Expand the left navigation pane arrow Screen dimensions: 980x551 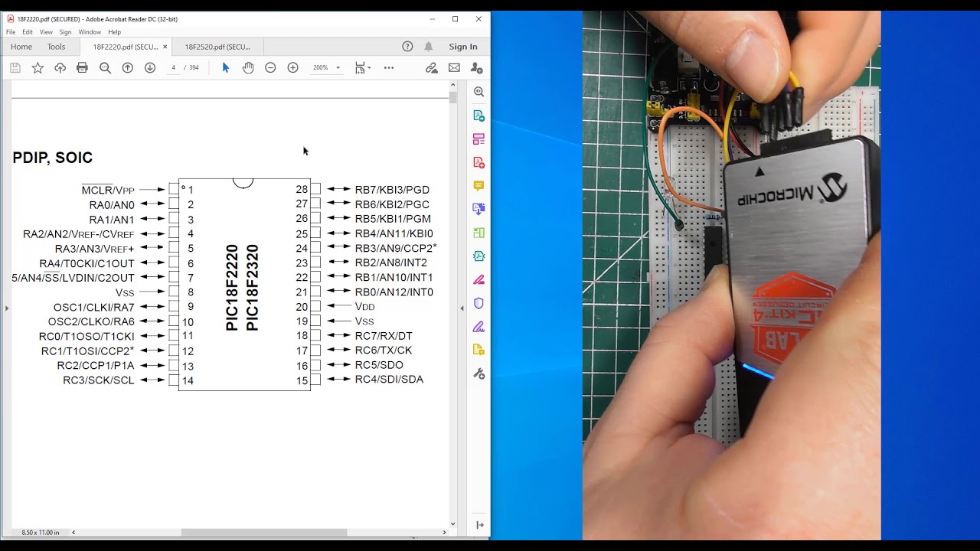pyautogui.click(x=6, y=308)
